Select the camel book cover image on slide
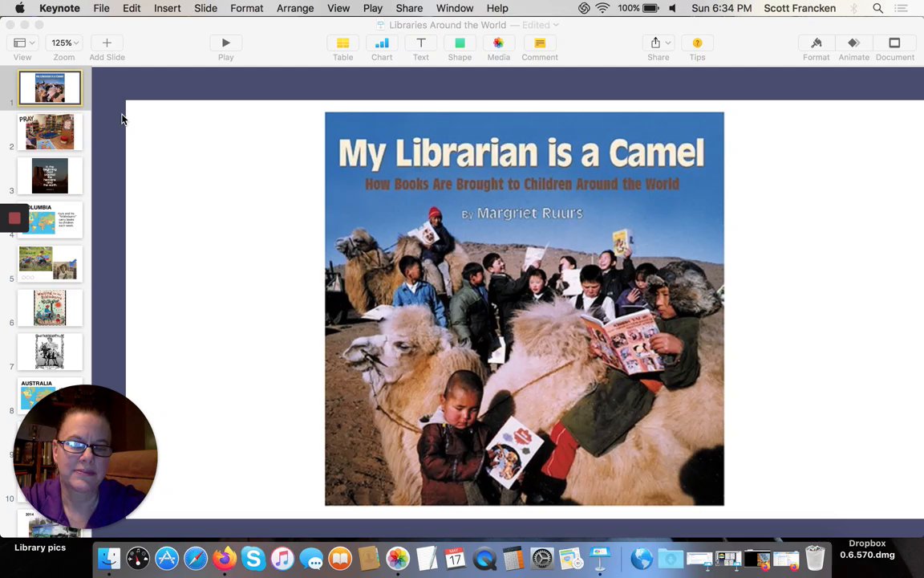 (525, 308)
